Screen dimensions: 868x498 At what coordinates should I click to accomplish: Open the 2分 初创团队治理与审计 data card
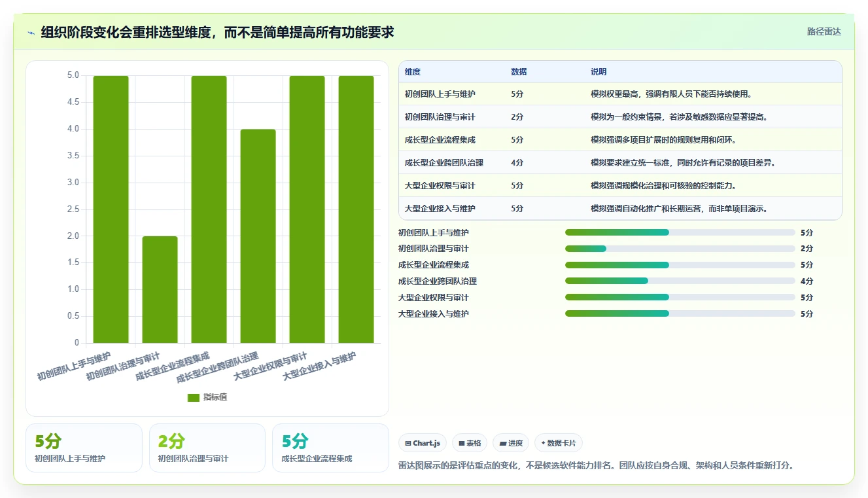(207, 448)
